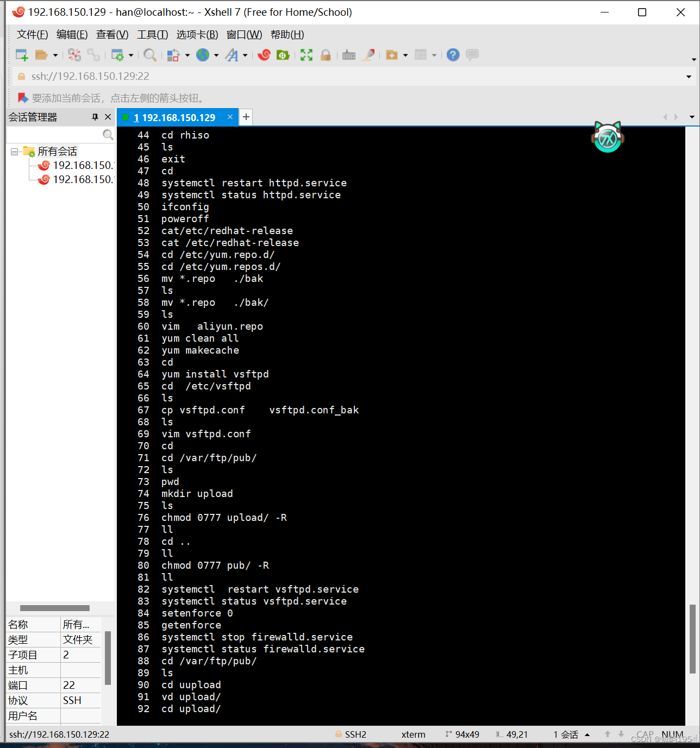The image size is (700, 748).
Task: Open the font settings icon
Action: 232,55
